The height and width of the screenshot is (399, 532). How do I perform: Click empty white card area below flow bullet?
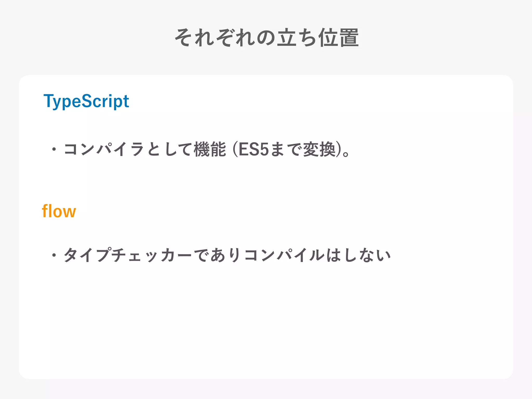pos(266,325)
